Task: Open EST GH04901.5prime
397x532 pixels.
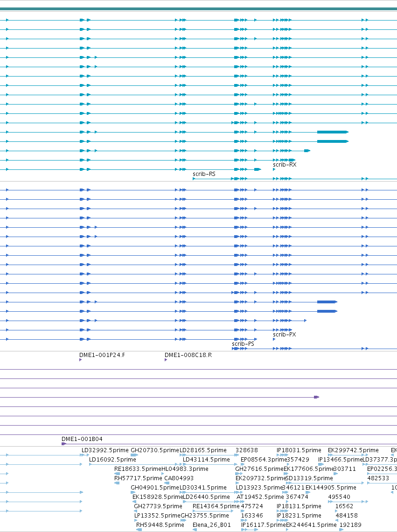Action: [155, 488]
